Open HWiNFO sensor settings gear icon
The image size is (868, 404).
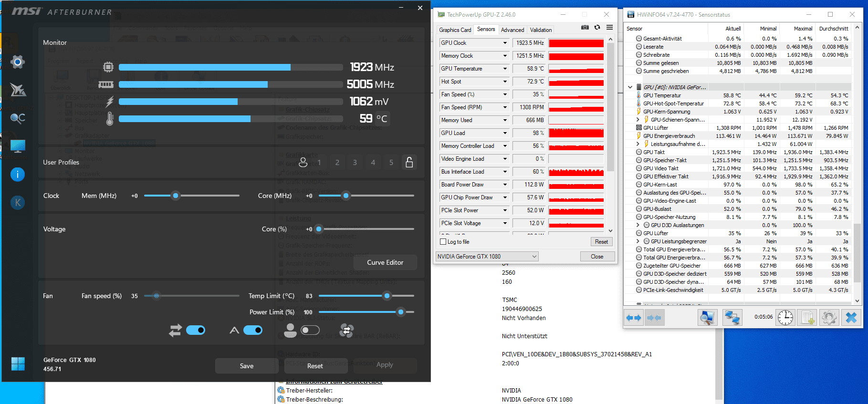pyautogui.click(x=829, y=318)
